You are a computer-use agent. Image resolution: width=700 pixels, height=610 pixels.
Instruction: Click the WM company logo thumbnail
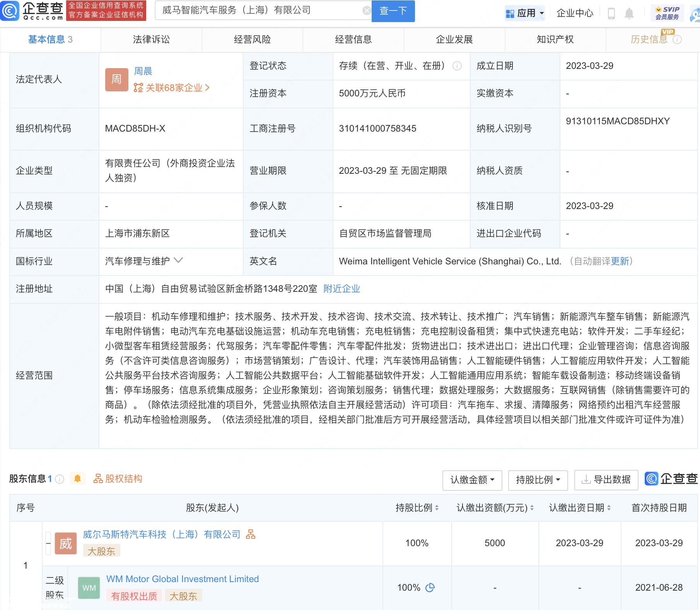tap(89, 588)
